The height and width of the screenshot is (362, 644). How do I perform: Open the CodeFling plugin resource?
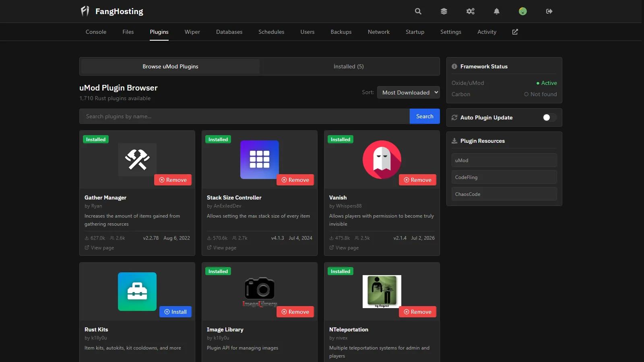point(504,177)
